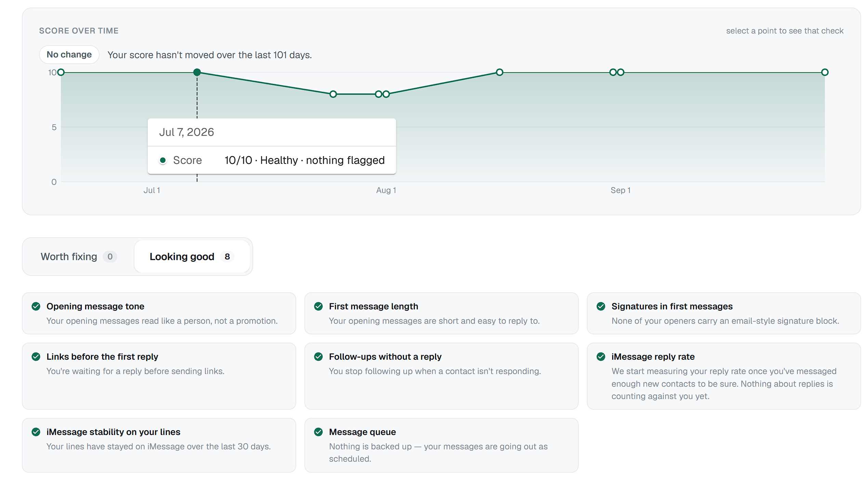
Task: Select the first data point at chart start
Action: coord(61,72)
